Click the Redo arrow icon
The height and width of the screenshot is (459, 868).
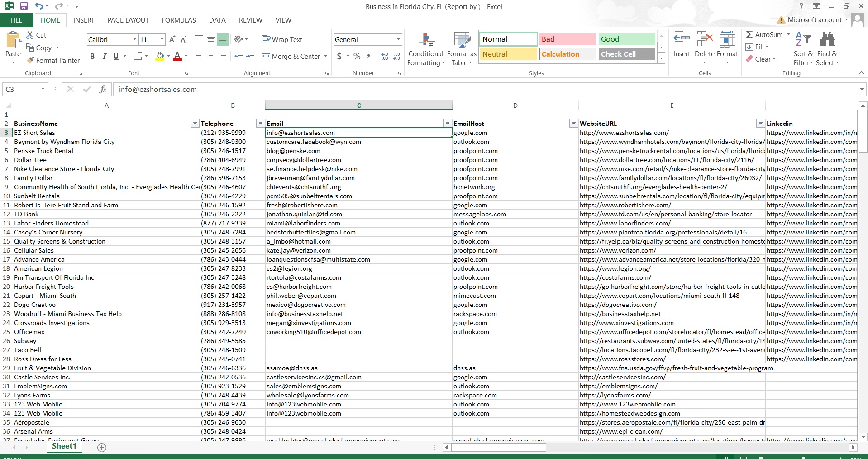pyautogui.click(x=59, y=6)
